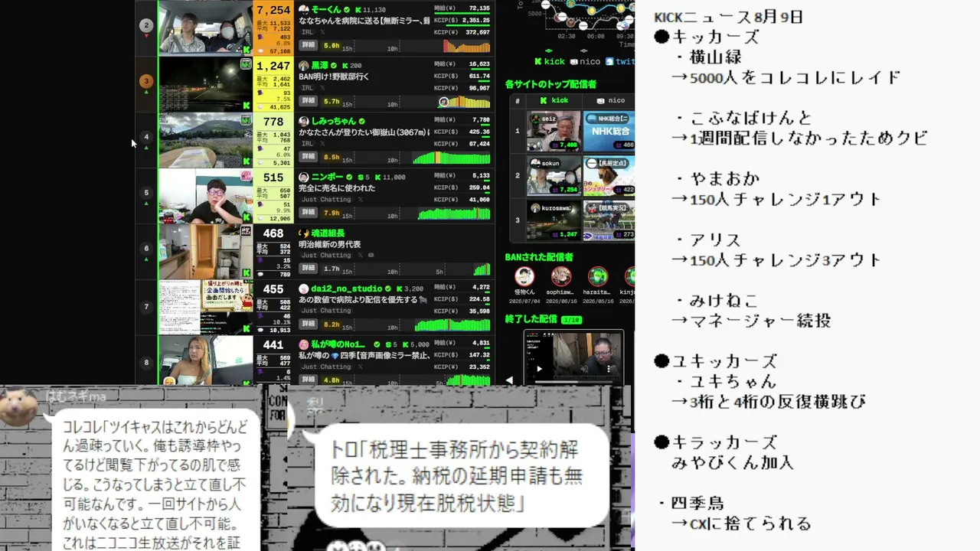
Task: Click the rank 6 badge
Action: click(x=146, y=249)
